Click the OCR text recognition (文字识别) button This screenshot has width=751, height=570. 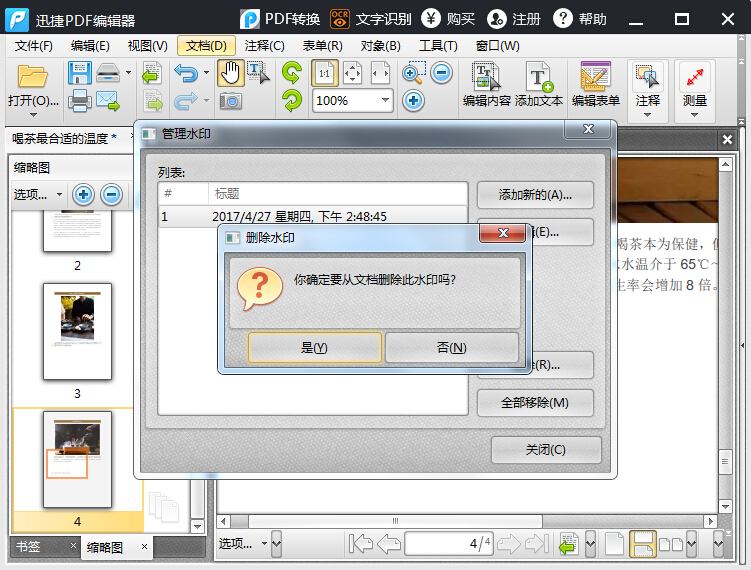pyautogui.click(x=370, y=19)
